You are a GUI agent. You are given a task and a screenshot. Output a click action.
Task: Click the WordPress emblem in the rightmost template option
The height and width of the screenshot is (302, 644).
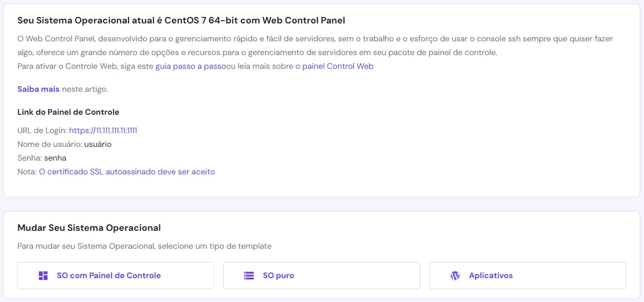click(x=455, y=276)
